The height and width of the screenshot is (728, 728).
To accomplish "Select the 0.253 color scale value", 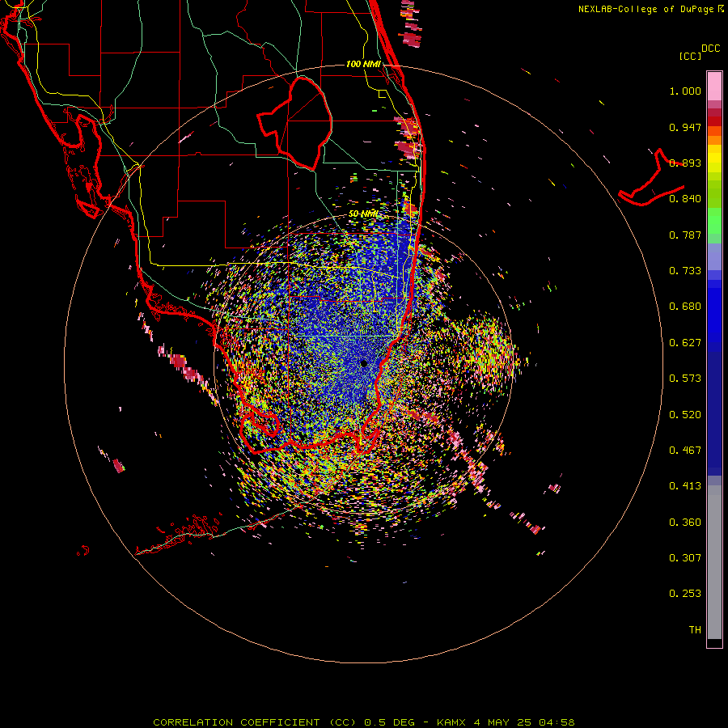I will click(685, 594).
